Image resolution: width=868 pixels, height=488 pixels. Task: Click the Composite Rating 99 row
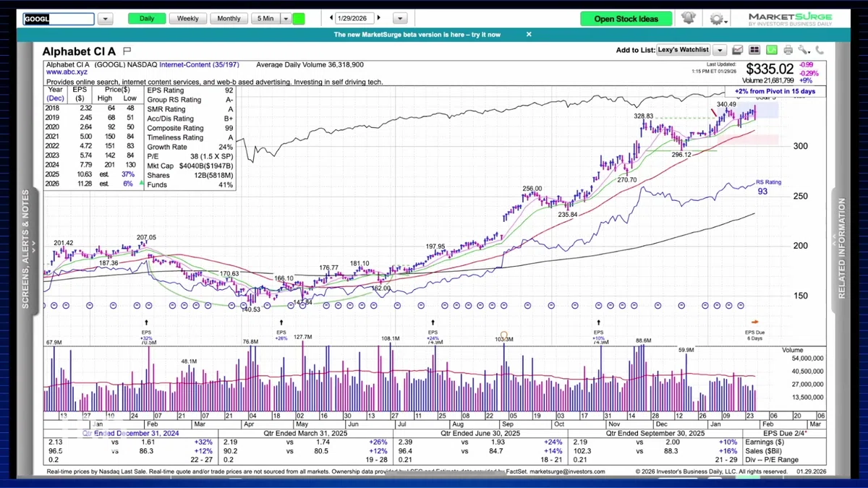point(190,128)
